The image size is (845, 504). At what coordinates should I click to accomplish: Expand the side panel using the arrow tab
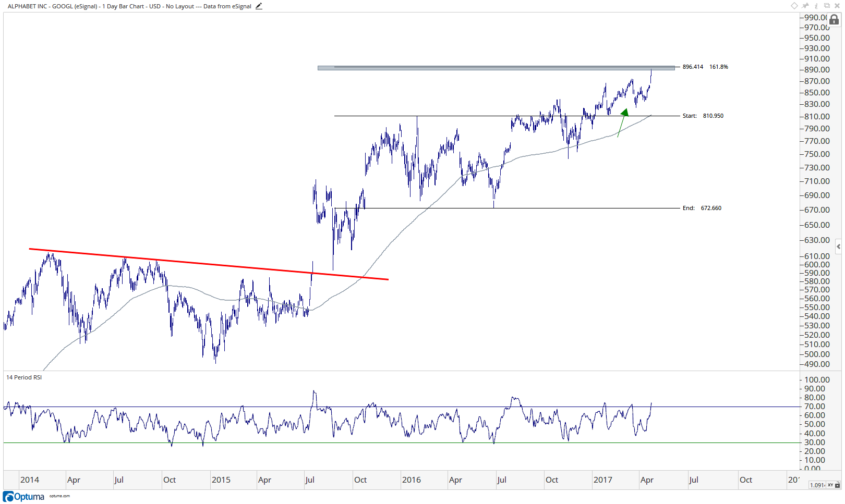838,247
